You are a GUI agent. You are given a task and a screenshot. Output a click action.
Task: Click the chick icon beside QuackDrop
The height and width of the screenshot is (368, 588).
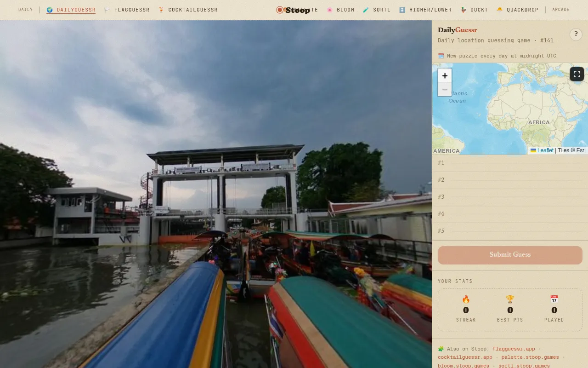click(x=500, y=10)
